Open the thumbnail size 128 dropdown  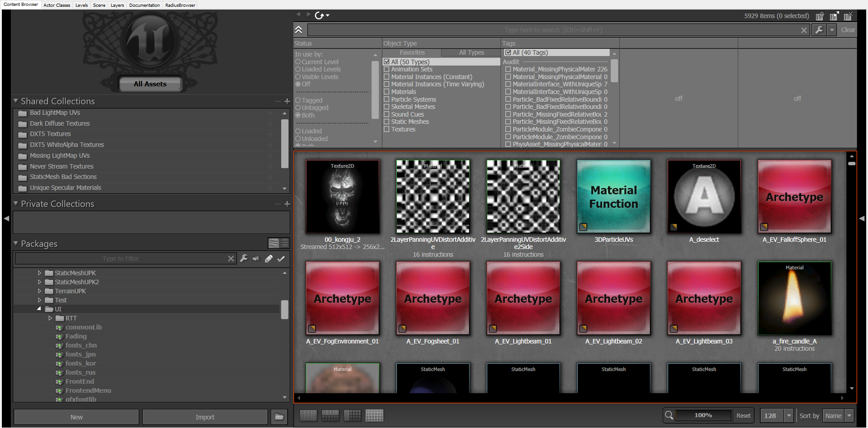789,415
